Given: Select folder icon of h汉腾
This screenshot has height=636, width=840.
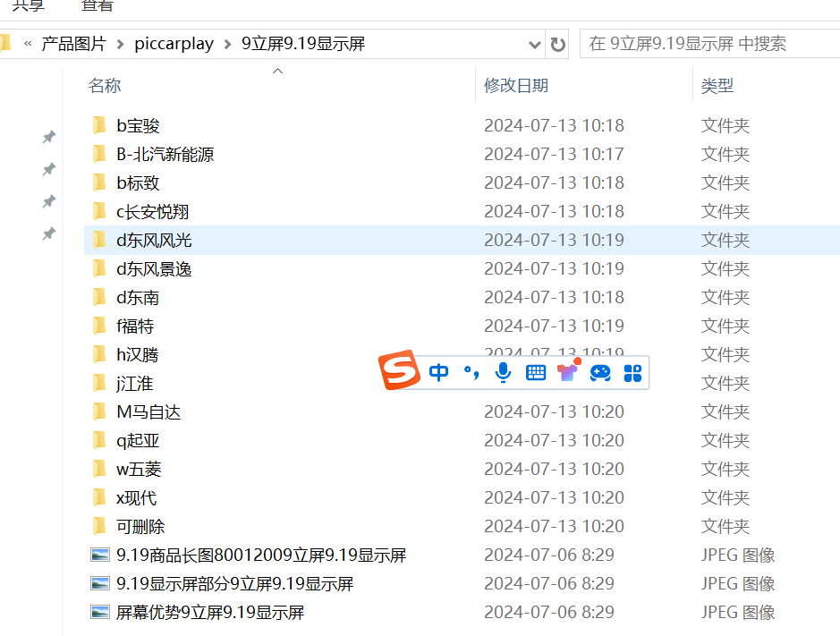Looking at the screenshot, I should [99, 355].
